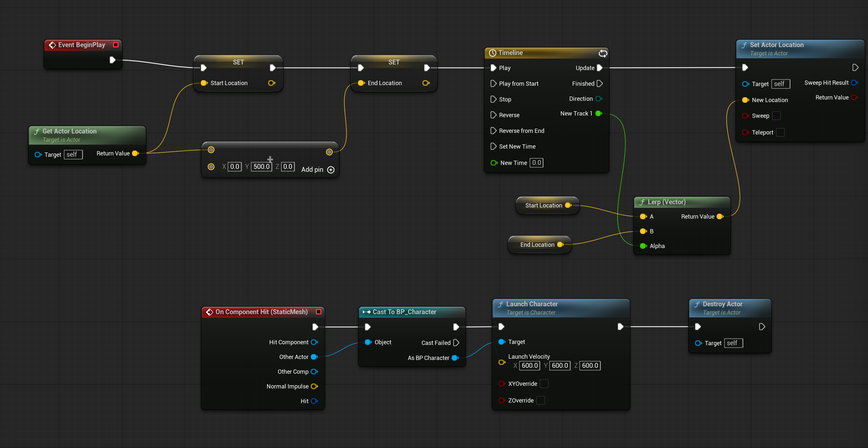Click New Location pin on Set Actor Location
This screenshot has width=868, height=448.
[745, 100]
